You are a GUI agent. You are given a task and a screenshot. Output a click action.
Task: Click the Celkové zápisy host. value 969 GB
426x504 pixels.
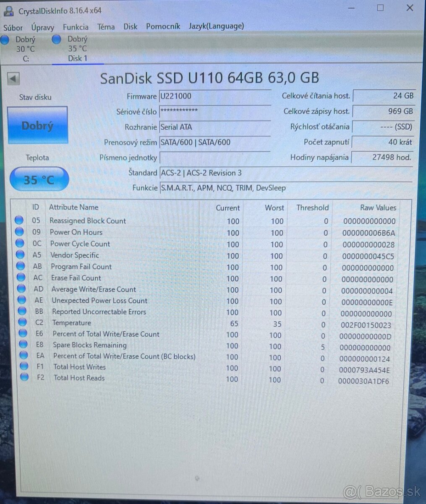pyautogui.click(x=383, y=111)
